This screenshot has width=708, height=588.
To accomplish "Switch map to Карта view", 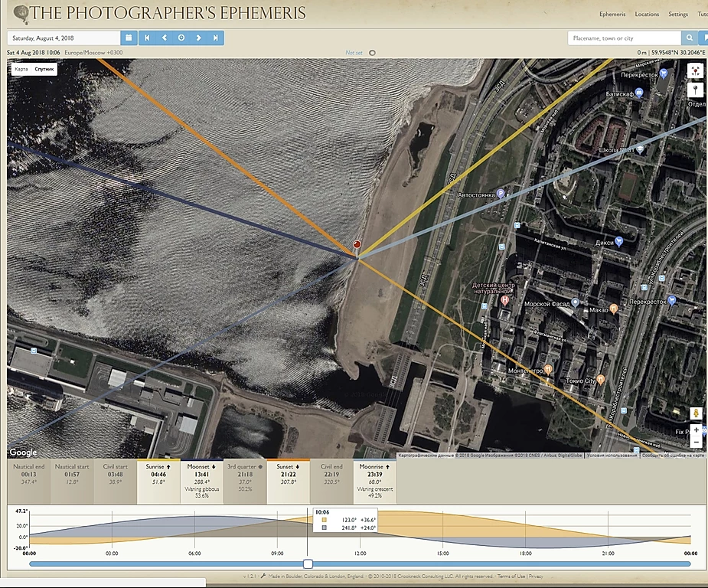I will (21, 69).
